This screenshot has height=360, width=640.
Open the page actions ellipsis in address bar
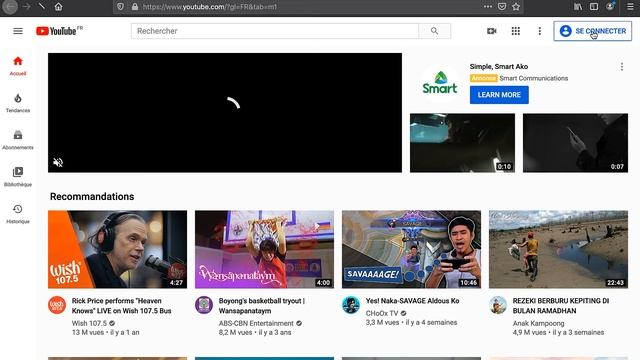point(488,7)
